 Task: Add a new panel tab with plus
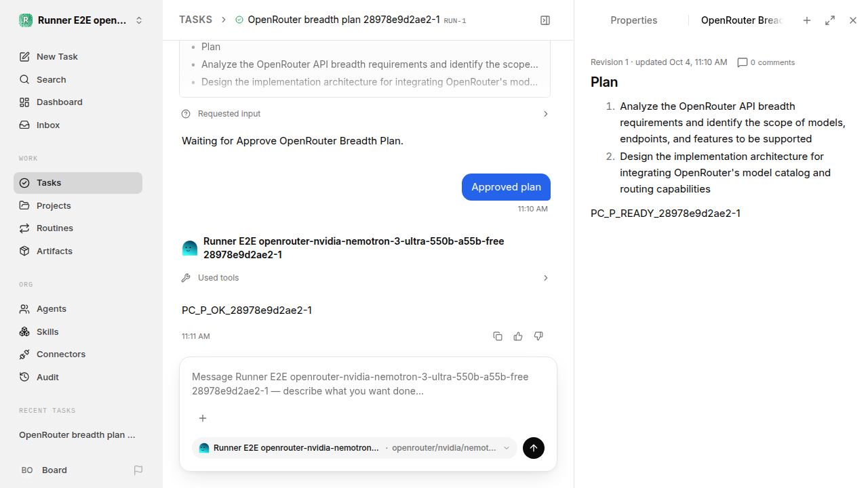[x=807, y=20]
